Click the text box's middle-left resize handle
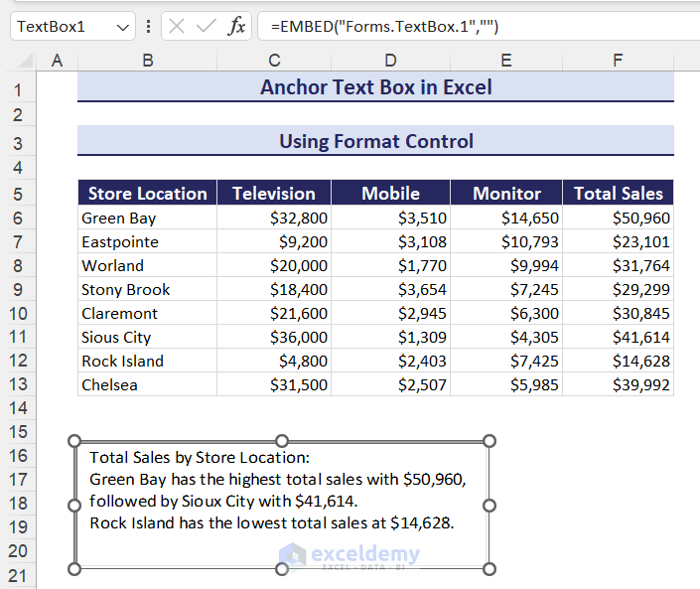 [x=74, y=506]
